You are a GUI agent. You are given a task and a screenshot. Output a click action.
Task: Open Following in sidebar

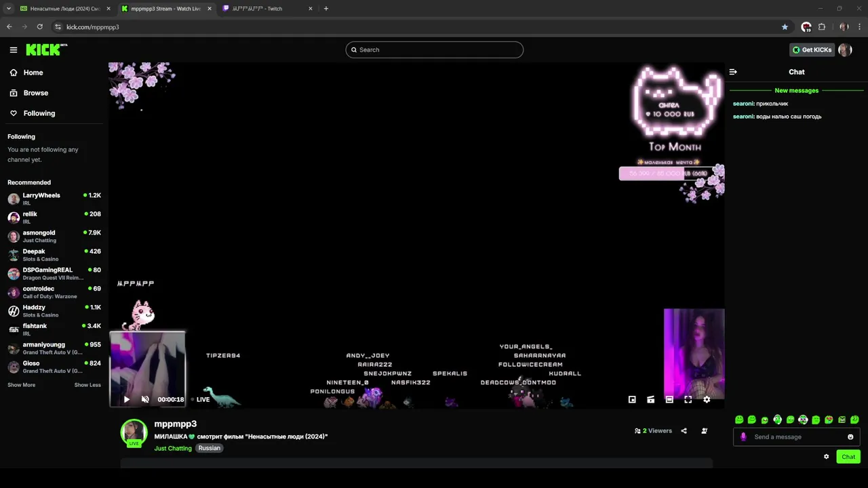pyautogui.click(x=32, y=113)
